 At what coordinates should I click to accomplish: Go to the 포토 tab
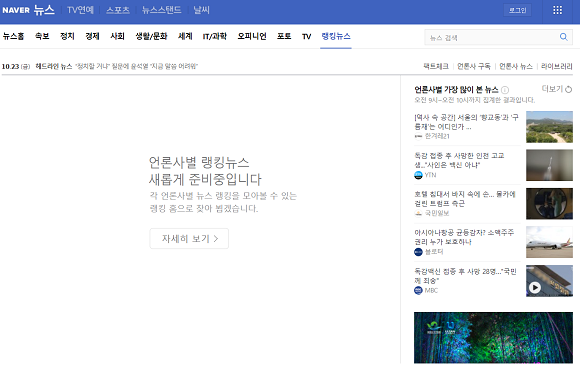[284, 36]
